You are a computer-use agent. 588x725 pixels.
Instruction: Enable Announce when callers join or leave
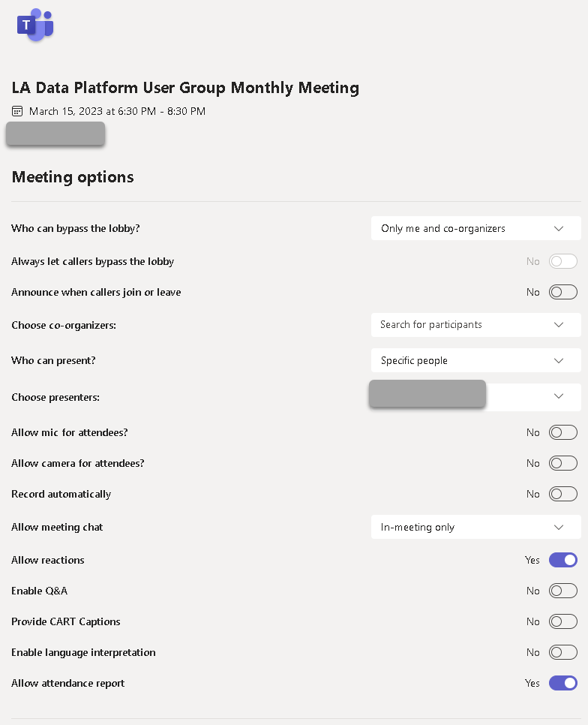point(562,292)
